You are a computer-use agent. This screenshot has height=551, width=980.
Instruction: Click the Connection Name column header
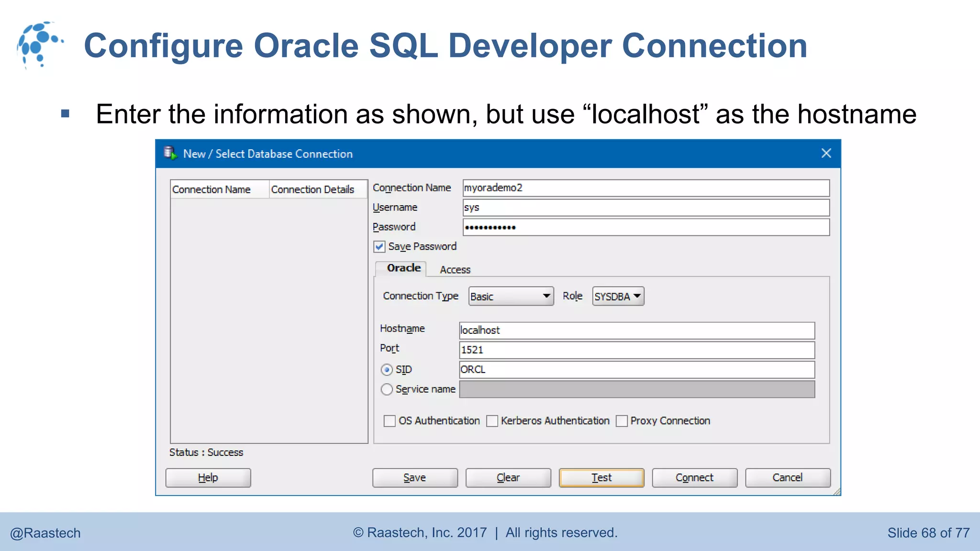tap(220, 189)
